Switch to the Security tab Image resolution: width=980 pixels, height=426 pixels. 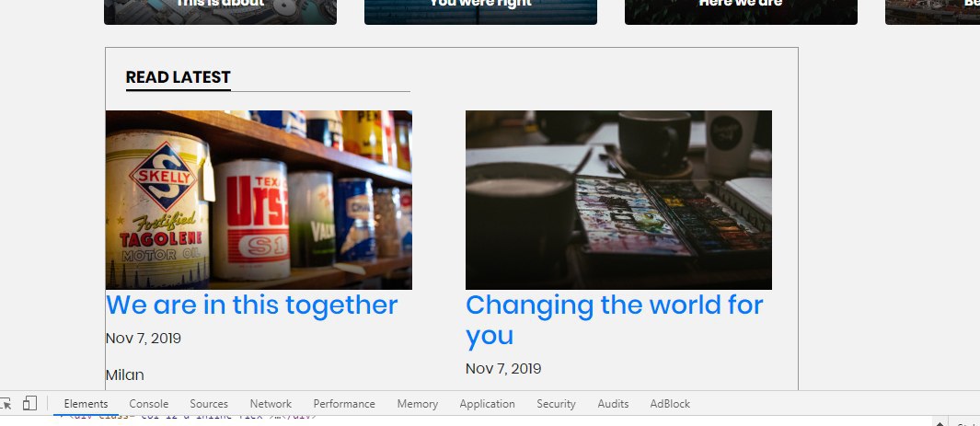click(556, 404)
